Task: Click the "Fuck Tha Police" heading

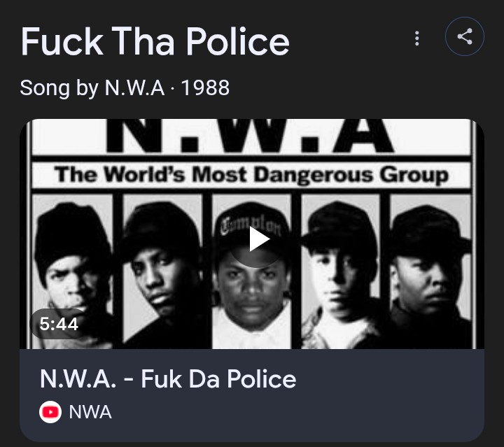Action: pos(155,41)
